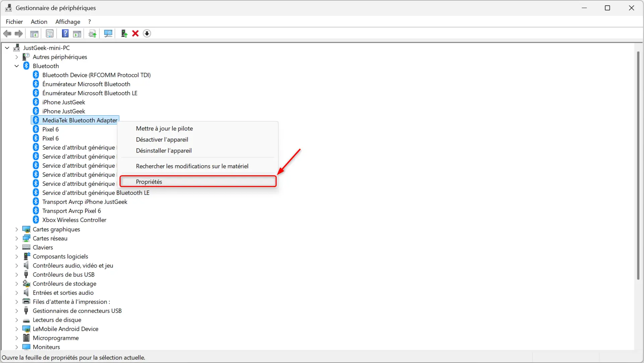Collapse the JustGeek-mini-PC root node
Screen dimensions: 644x363
click(x=7, y=48)
